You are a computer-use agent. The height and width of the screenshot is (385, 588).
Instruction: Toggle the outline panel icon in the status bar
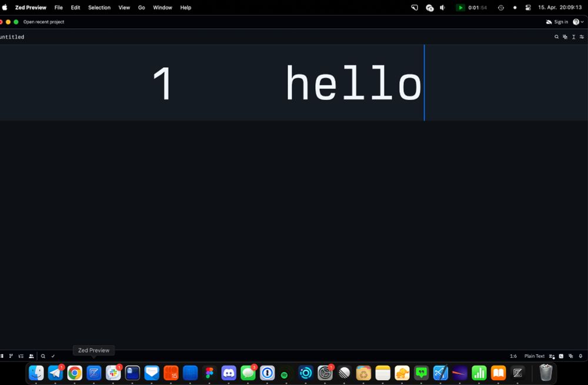pos(21,356)
